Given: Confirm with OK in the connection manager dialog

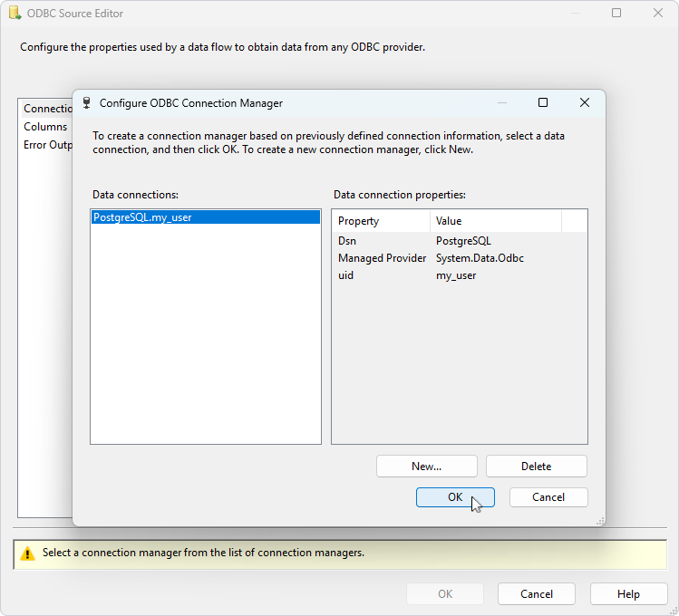Looking at the screenshot, I should click(455, 497).
